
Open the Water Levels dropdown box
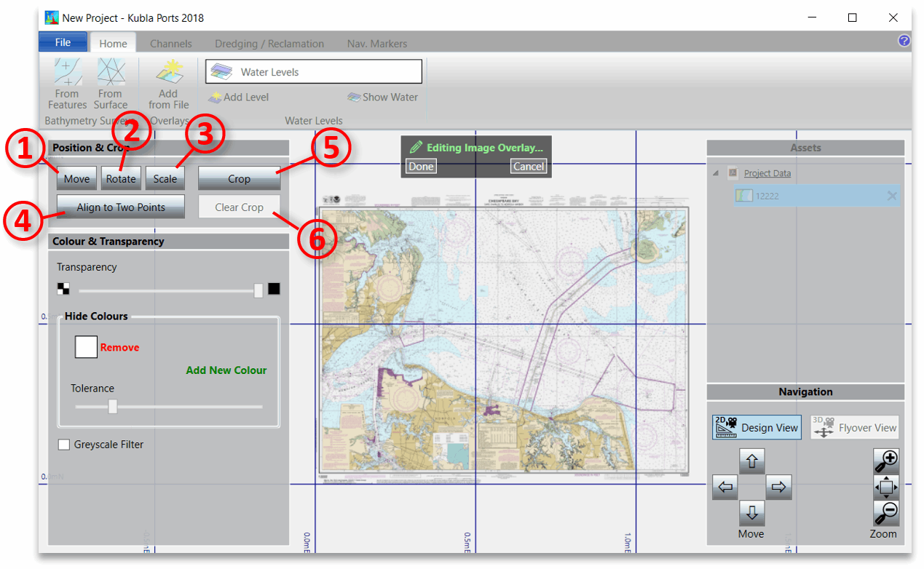pyautogui.click(x=314, y=72)
